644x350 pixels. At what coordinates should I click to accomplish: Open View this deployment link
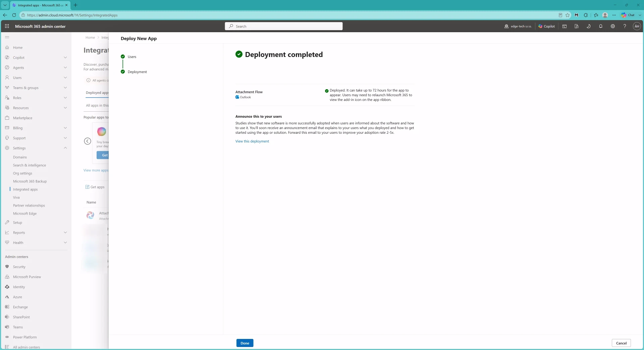(252, 141)
